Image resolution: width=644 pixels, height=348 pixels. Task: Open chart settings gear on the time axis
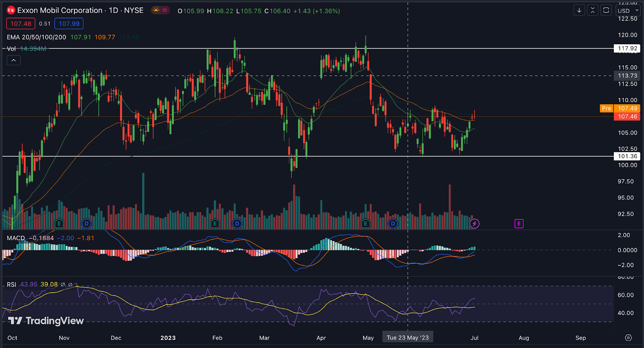click(x=628, y=338)
